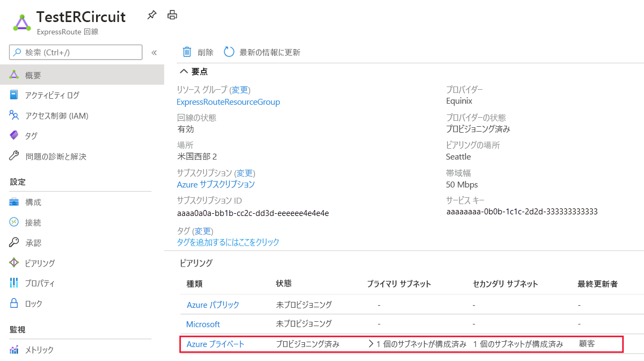Click the ExpressRoute circuit triangle logo
The width and height of the screenshot is (644, 361).
(x=22, y=23)
